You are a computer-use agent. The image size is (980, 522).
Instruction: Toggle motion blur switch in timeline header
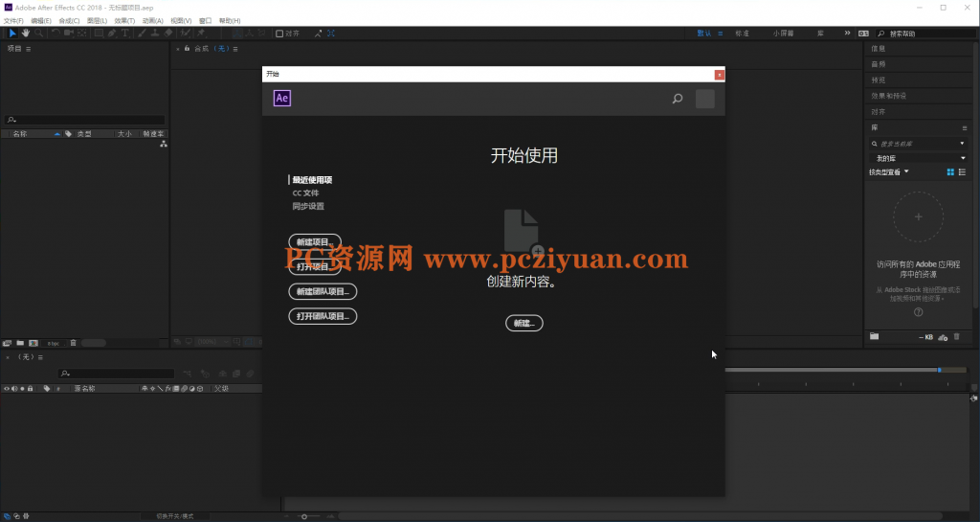tap(184, 388)
